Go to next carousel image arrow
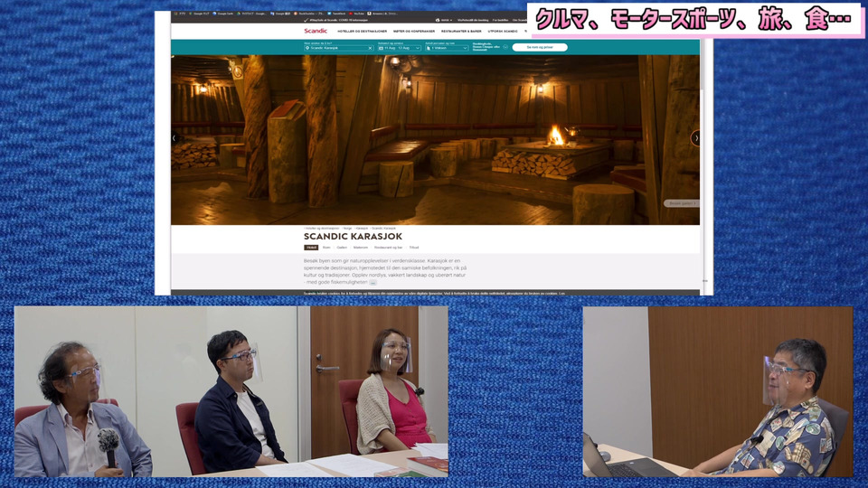The height and width of the screenshot is (488, 868). point(695,138)
